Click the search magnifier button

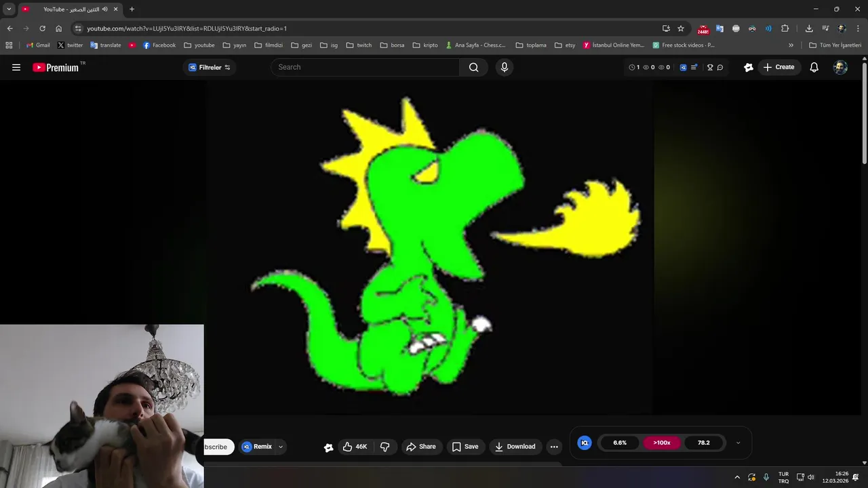[473, 67]
